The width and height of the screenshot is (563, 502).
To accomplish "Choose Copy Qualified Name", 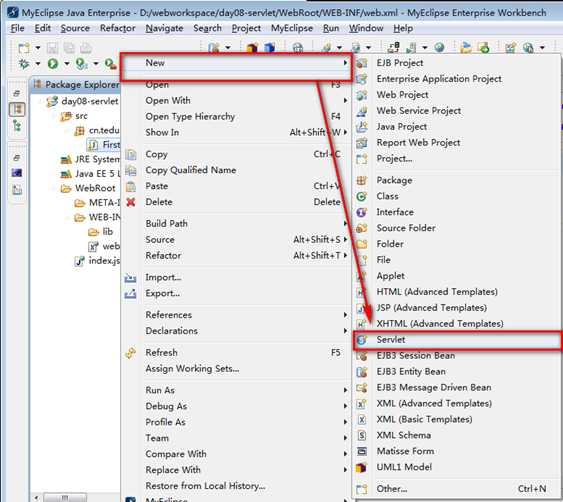I will pos(236,170).
